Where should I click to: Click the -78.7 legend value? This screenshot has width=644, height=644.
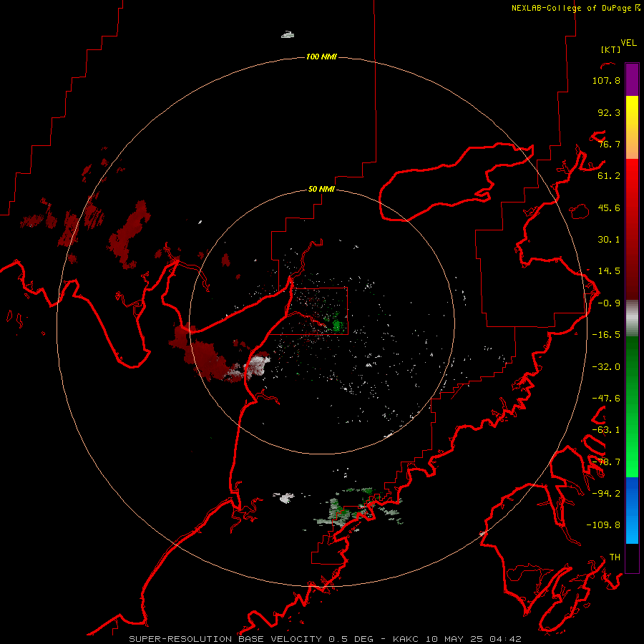(x=606, y=462)
